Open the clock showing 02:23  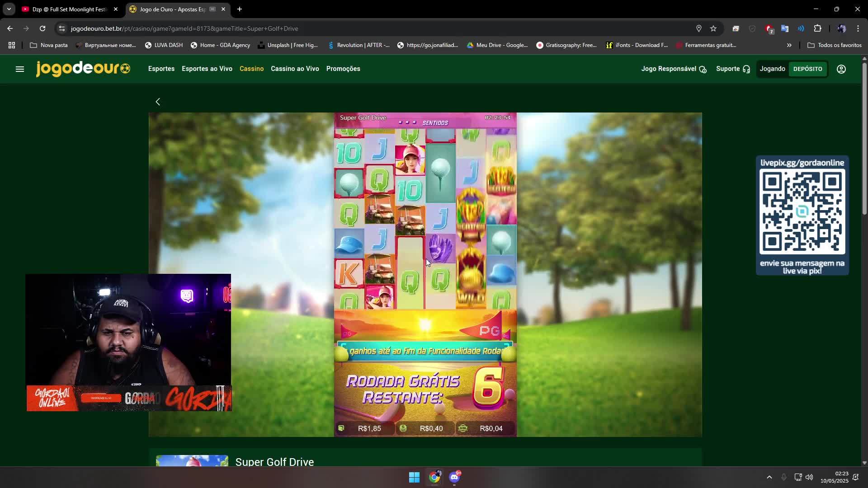pyautogui.click(x=835, y=477)
